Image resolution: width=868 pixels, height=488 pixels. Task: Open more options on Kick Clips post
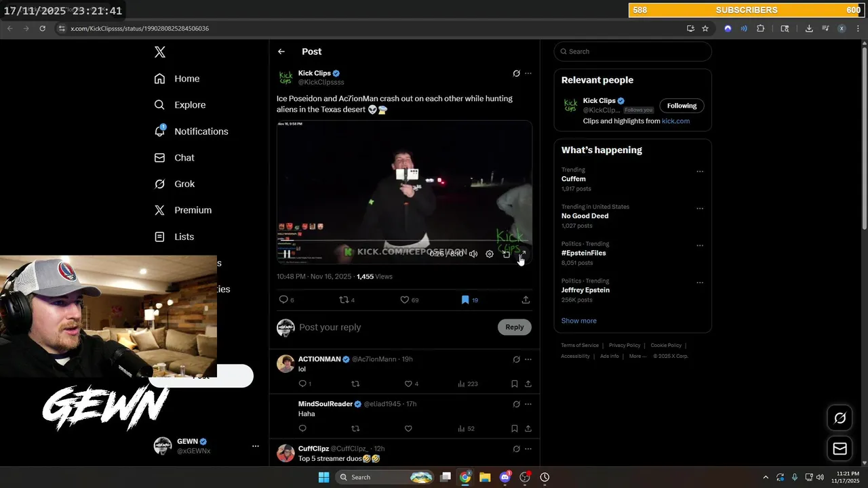(528, 73)
